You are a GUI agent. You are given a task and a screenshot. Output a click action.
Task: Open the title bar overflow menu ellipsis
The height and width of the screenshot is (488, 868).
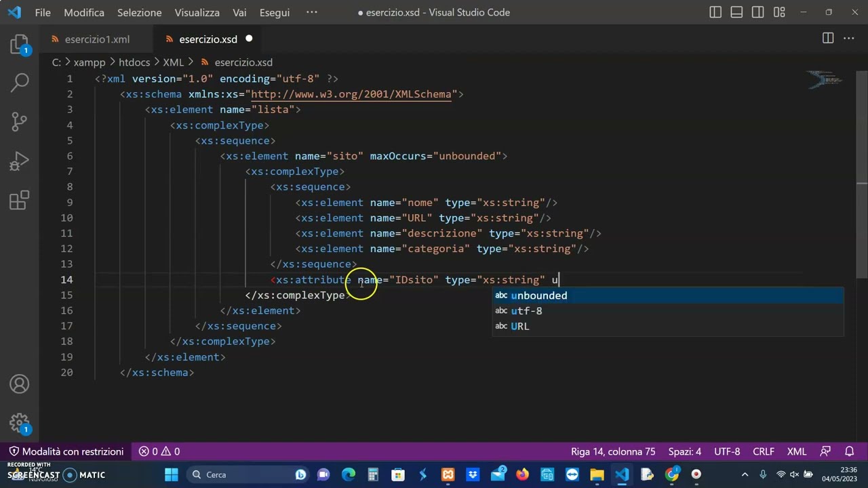coord(312,12)
